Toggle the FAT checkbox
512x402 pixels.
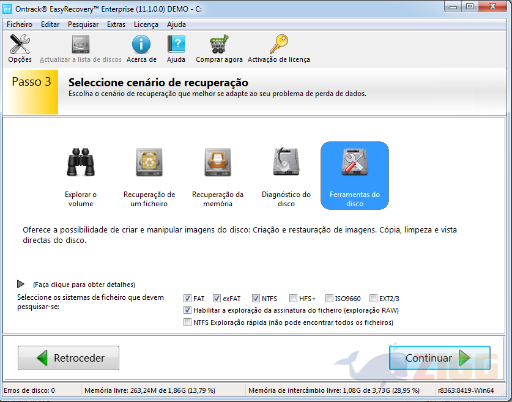pyautogui.click(x=187, y=298)
